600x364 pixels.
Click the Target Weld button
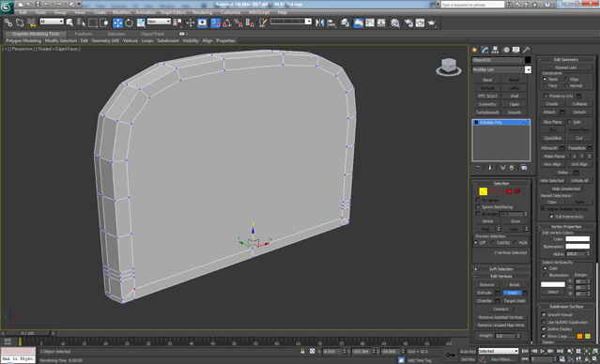point(515,301)
